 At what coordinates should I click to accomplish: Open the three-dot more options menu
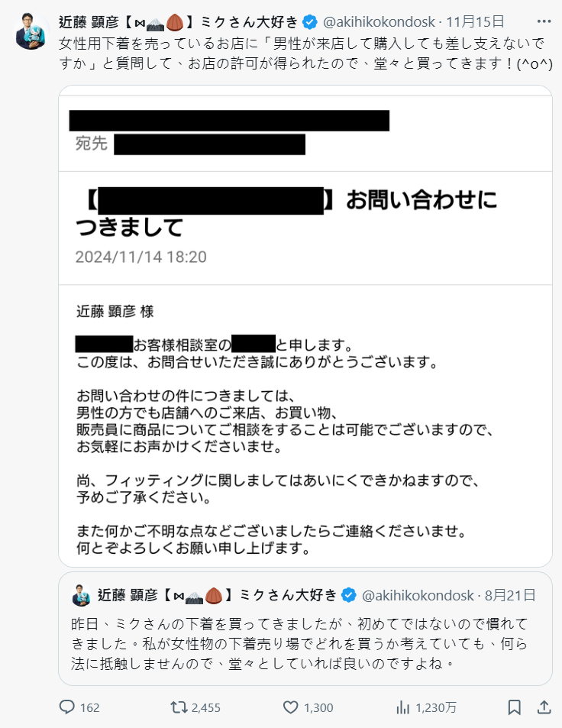pyautogui.click(x=544, y=21)
